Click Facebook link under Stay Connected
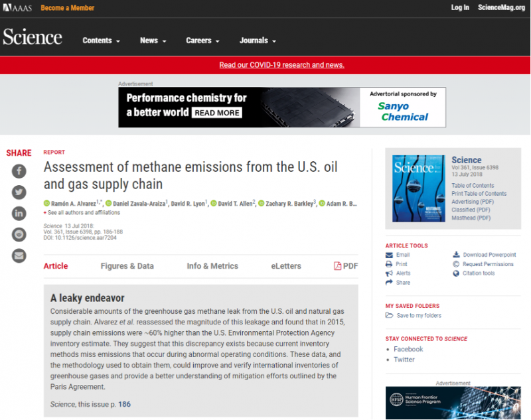This screenshot has width=531, height=420. point(408,349)
